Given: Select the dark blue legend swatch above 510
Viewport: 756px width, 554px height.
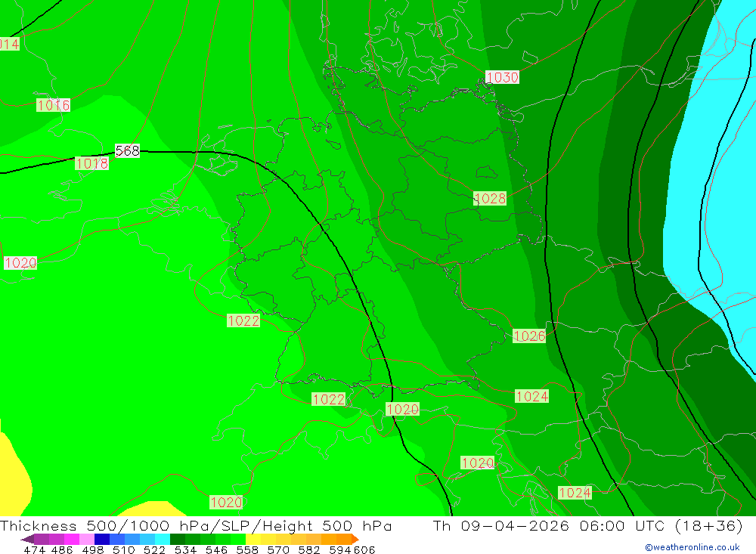Looking at the screenshot, I should [x=101, y=539].
